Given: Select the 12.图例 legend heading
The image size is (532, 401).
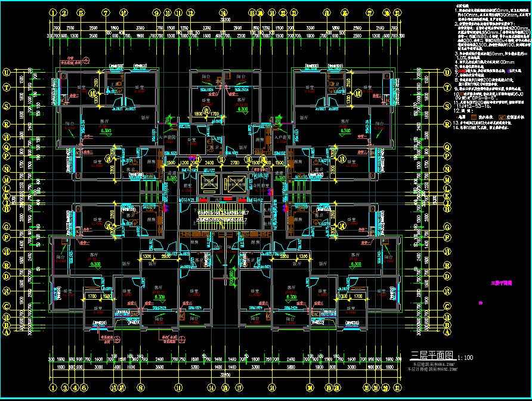Looking at the screenshot, I should click(x=464, y=110).
